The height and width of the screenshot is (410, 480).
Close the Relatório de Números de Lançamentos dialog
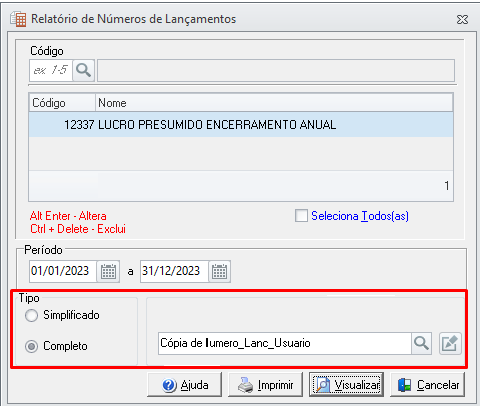tap(462, 19)
